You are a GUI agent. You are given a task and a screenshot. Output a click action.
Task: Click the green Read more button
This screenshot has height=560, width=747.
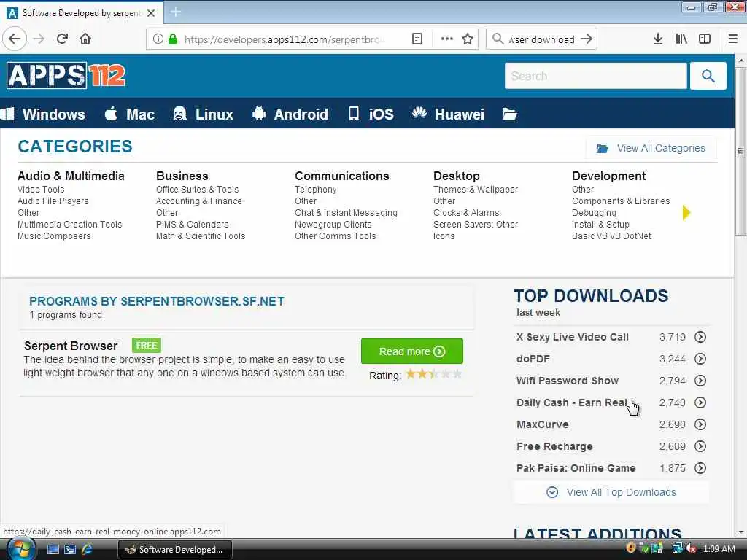[411, 351]
